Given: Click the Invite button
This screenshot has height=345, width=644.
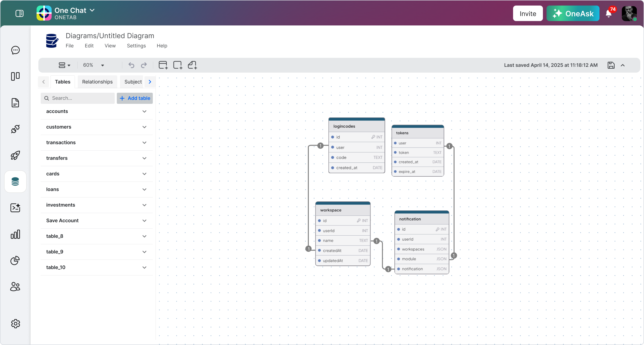Looking at the screenshot, I should pos(528,13).
